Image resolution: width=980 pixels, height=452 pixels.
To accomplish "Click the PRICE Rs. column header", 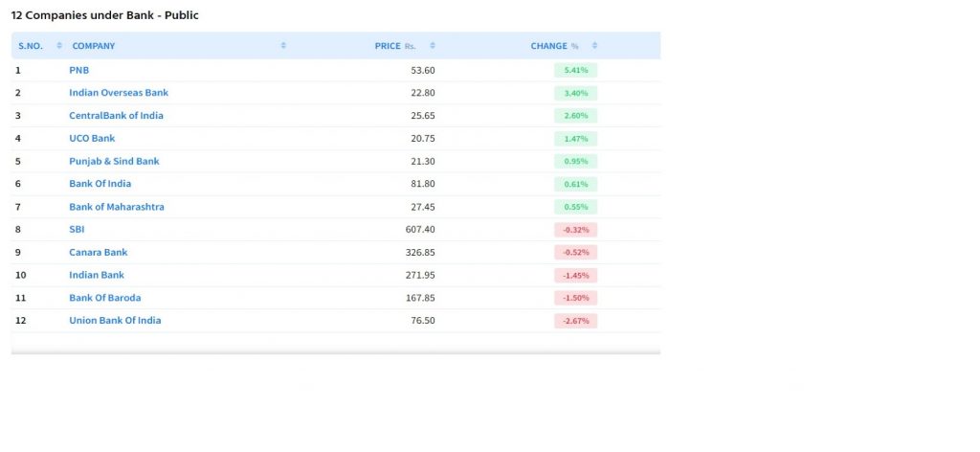I will click(x=395, y=46).
